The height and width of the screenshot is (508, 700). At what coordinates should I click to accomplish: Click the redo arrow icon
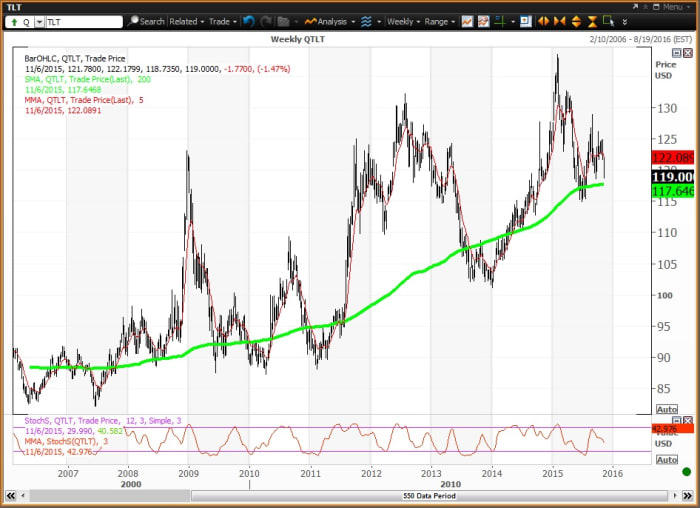264,20
